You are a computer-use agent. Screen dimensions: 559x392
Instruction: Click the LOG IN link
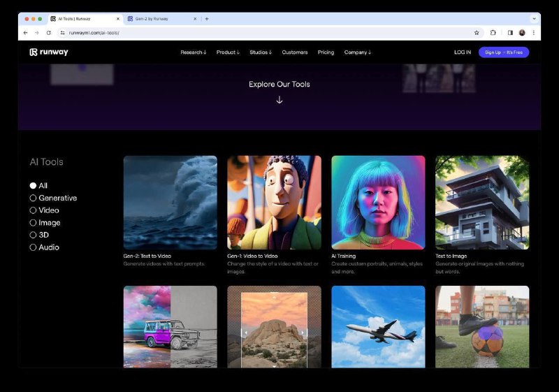pyautogui.click(x=463, y=52)
